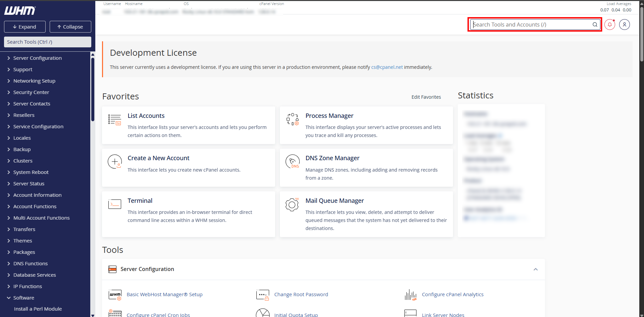Open Basic WebHost Manager Setup link
The width and height of the screenshot is (644, 317).
(164, 295)
